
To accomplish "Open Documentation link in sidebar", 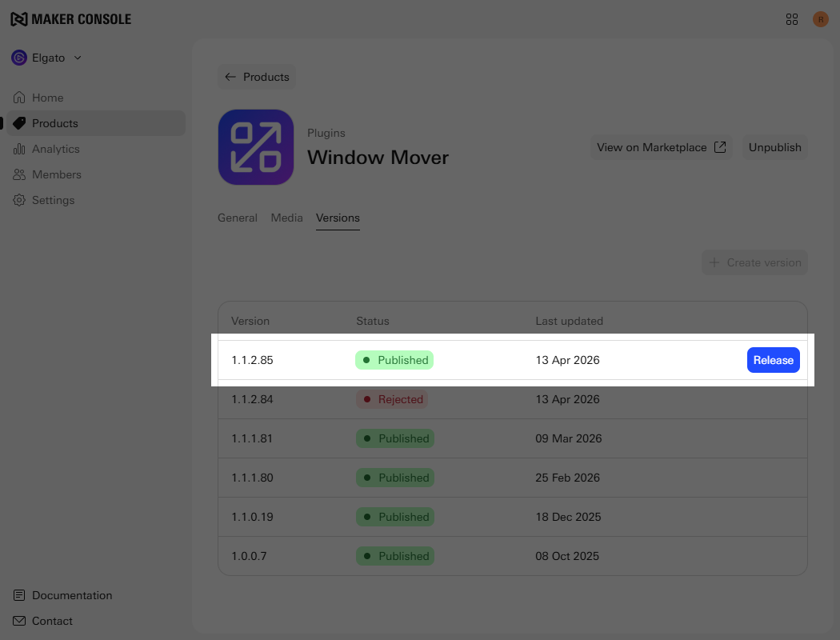I will (71, 595).
